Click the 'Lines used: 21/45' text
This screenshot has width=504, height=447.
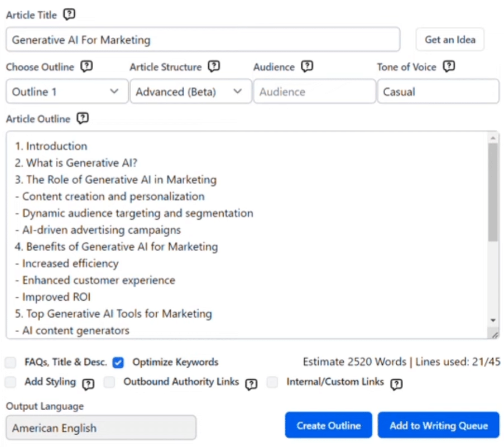[458, 362]
